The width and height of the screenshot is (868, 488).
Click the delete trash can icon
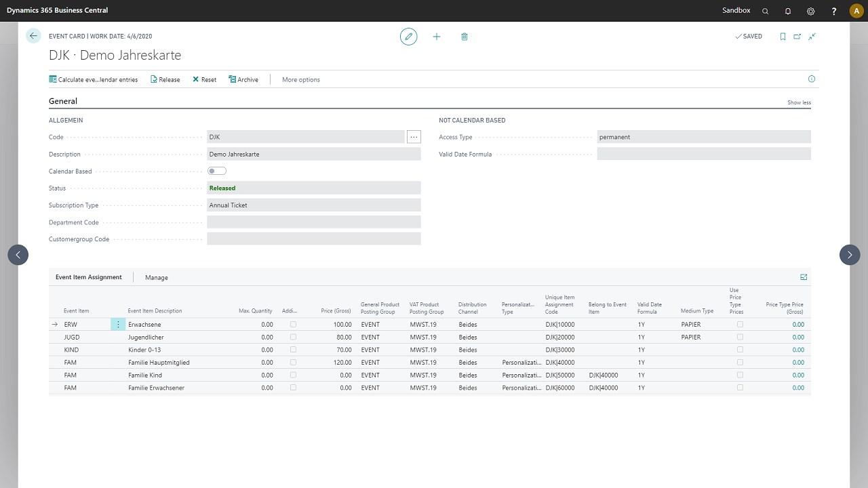[465, 37]
